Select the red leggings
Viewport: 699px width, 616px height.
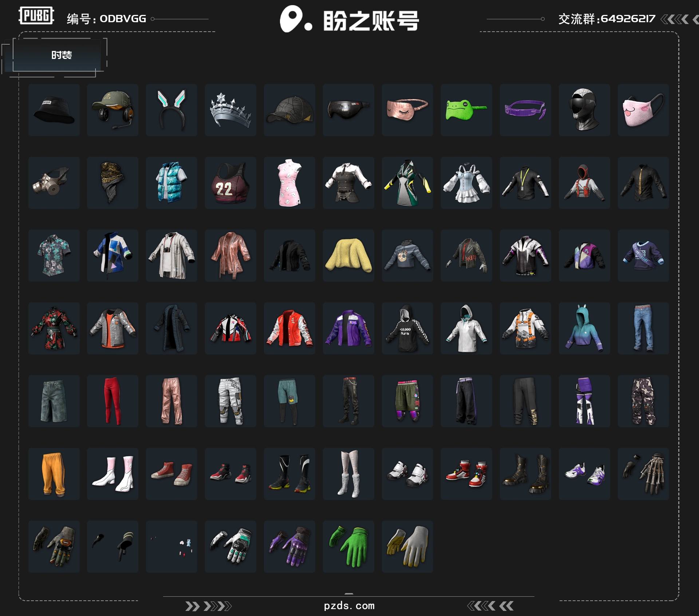click(113, 401)
